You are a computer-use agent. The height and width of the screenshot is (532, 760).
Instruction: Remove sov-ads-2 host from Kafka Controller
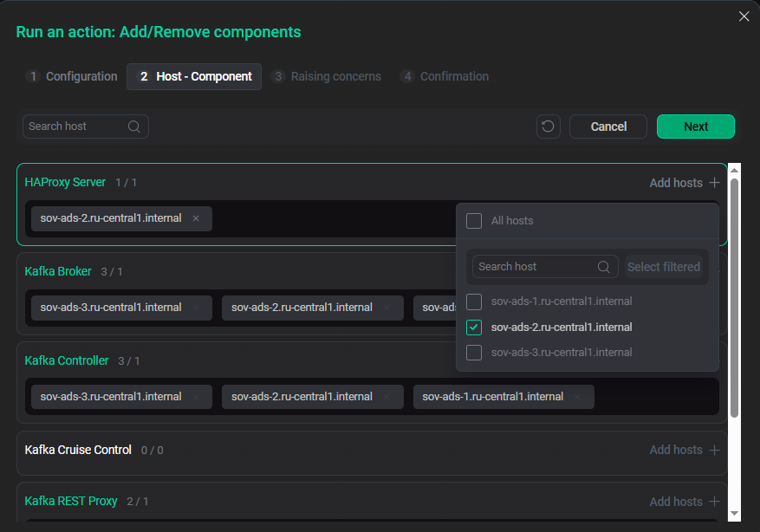pyautogui.click(x=386, y=397)
